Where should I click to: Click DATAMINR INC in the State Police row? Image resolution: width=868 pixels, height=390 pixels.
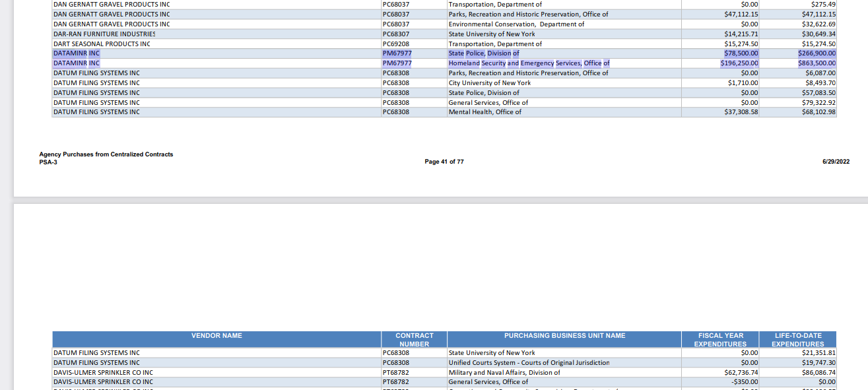(76, 53)
